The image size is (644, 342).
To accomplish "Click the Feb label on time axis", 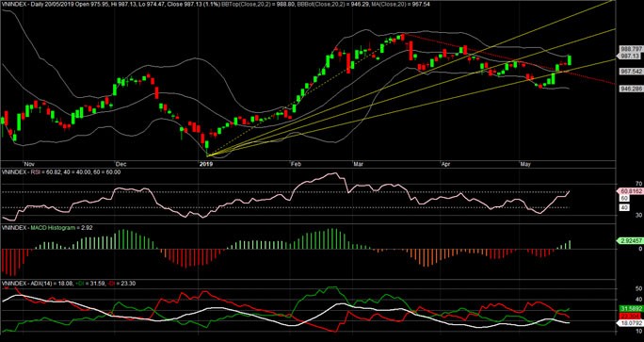I will tap(297, 164).
